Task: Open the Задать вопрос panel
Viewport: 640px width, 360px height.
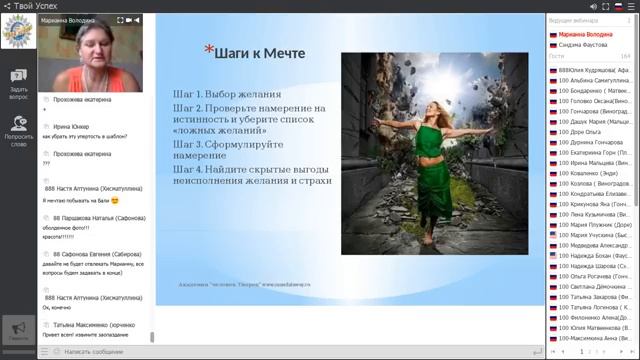Action: (18, 84)
